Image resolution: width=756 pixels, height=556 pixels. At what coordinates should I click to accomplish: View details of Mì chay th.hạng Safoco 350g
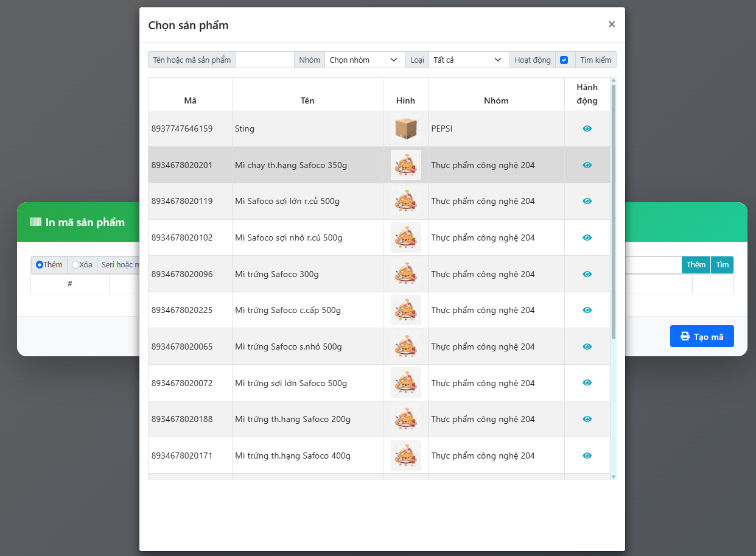point(587,165)
